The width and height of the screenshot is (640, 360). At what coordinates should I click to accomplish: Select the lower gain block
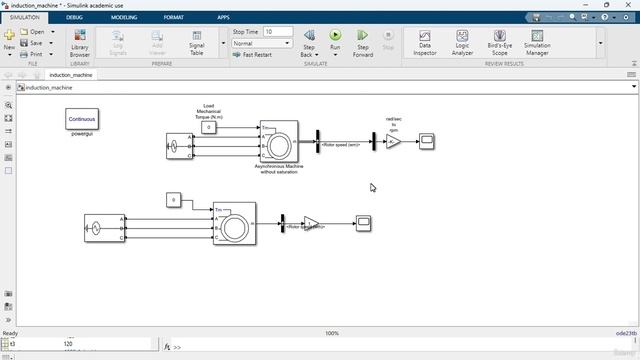[x=311, y=223]
